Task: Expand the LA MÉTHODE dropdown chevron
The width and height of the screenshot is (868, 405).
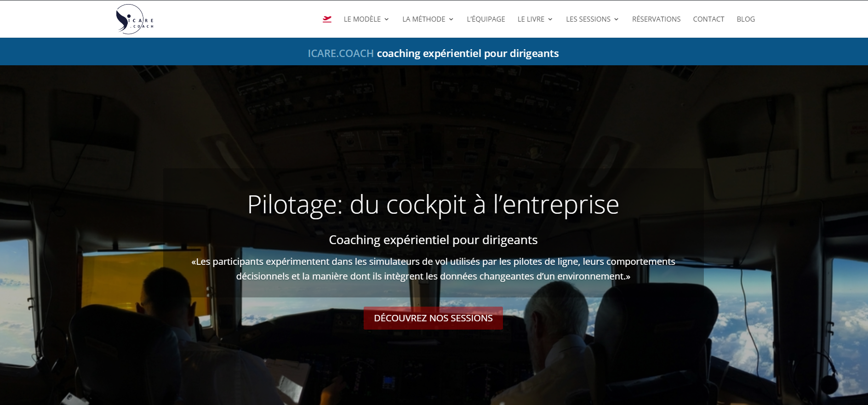Action: click(x=451, y=19)
